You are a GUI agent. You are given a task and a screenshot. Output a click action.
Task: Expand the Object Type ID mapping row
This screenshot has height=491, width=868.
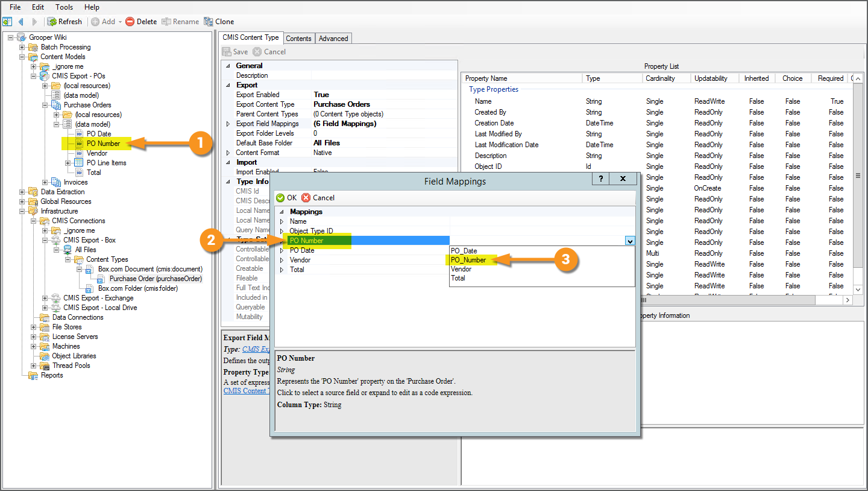pos(281,231)
